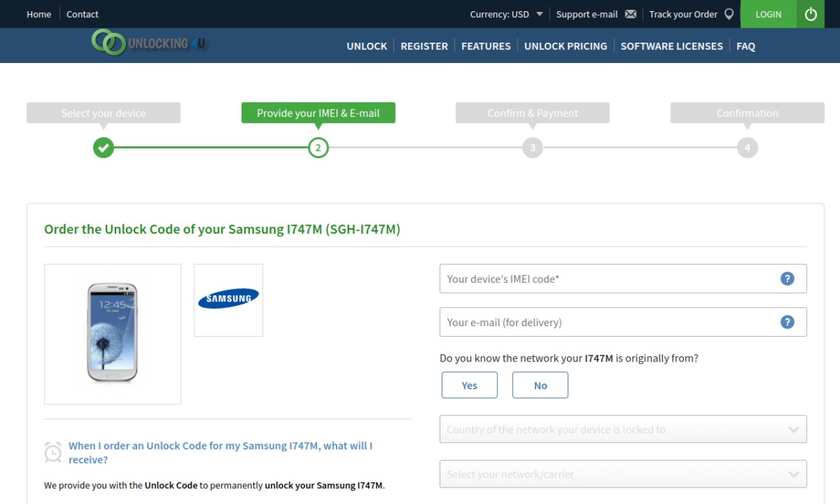Open the UNLOCK PRICING menu item
This screenshot has height=504, width=840.
tap(566, 46)
